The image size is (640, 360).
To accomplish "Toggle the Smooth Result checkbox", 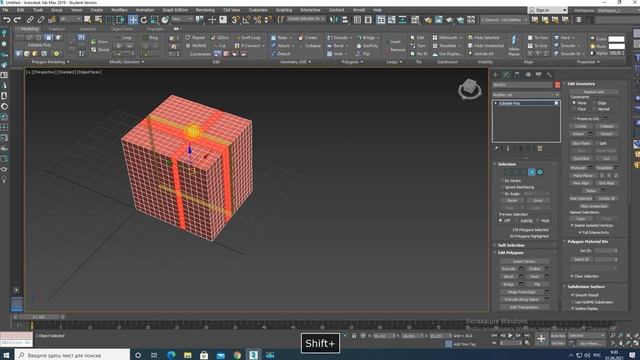I will 573,295.
